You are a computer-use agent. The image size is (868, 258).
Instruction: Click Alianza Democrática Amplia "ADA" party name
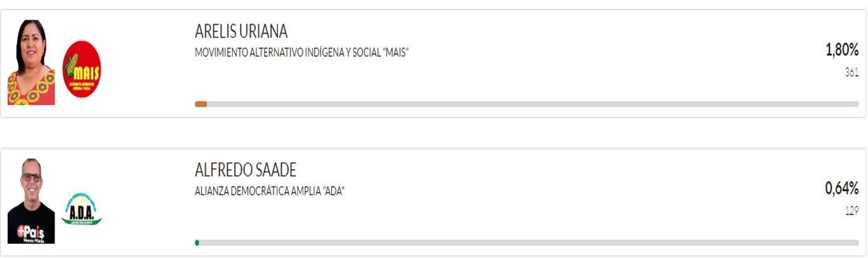270,191
